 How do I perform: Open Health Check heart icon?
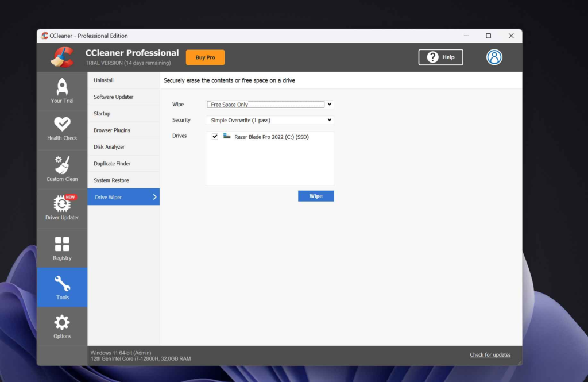tap(62, 124)
